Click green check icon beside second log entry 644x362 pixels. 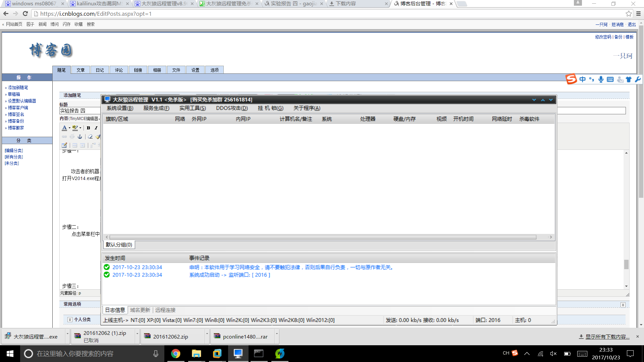pos(107,275)
